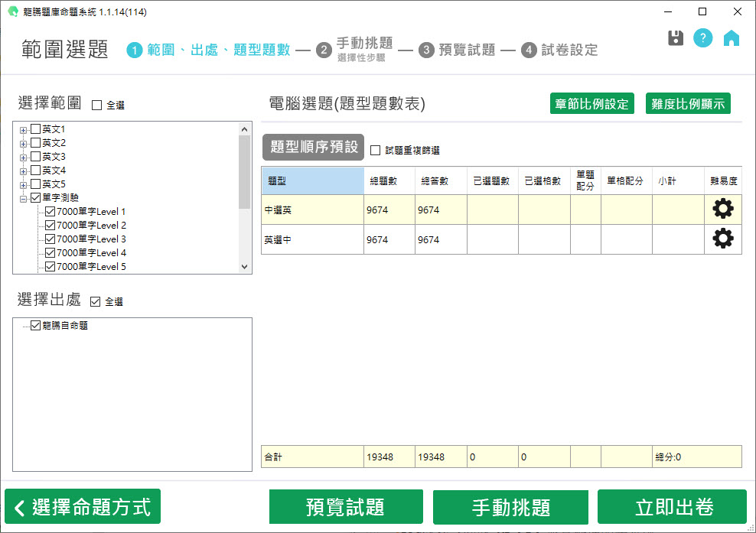Click step 4 circle 試卷設定
The height and width of the screenshot is (533, 756).
coord(529,50)
